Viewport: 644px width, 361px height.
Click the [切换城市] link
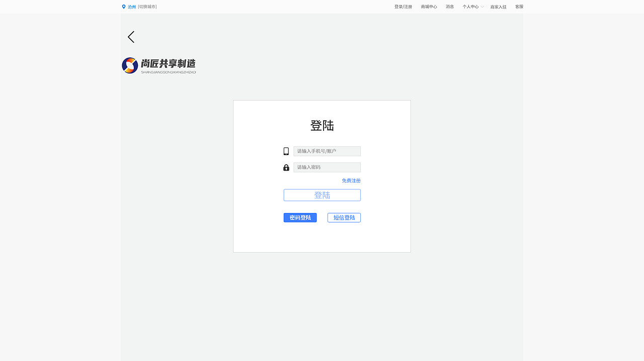147,7
